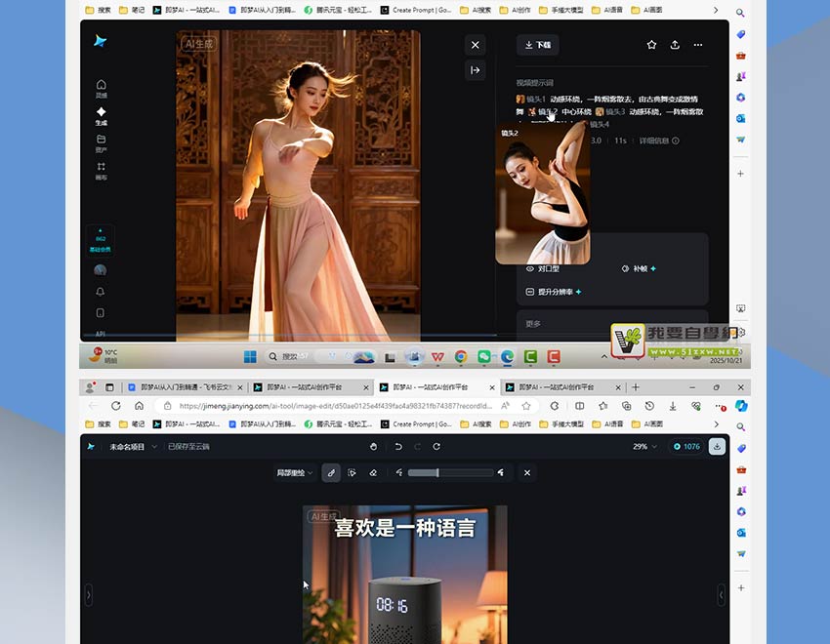The width and height of the screenshot is (830, 644).
Task: Click the undo arrow in editor header
Action: point(398,446)
